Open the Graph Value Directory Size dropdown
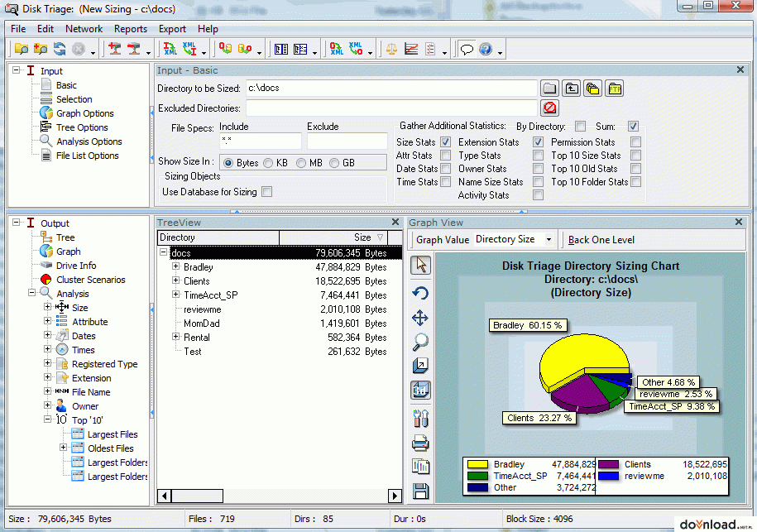The width and height of the screenshot is (757, 532). pyautogui.click(x=549, y=239)
